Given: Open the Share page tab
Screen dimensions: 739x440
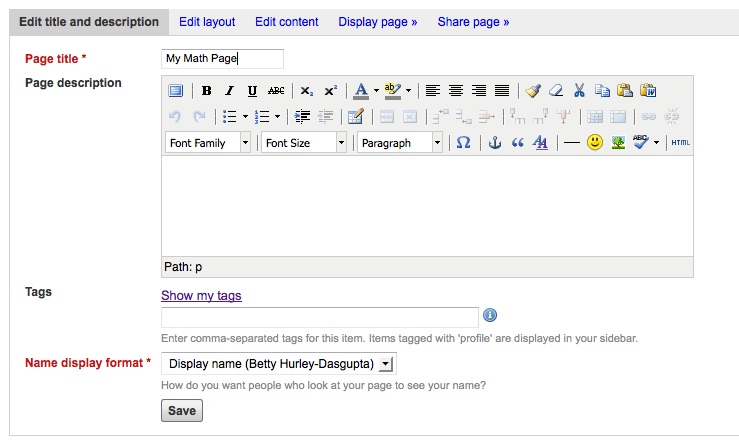Looking at the screenshot, I should [x=473, y=21].
